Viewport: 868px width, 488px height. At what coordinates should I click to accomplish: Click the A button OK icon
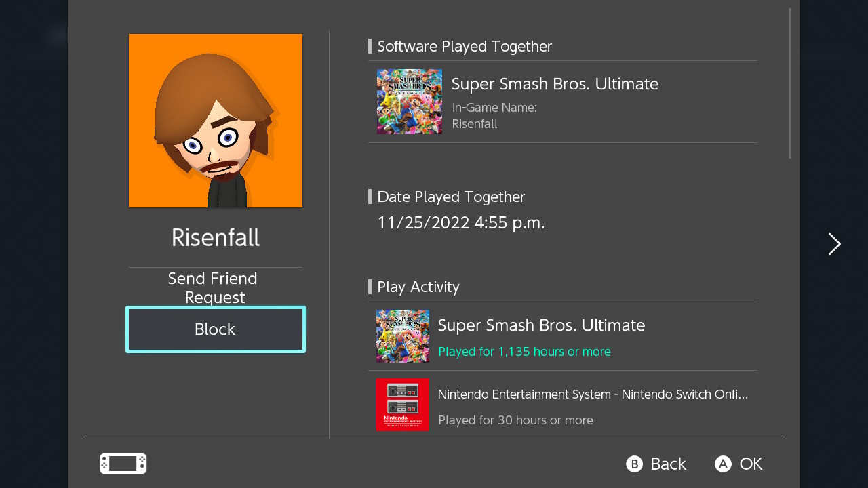(x=723, y=464)
